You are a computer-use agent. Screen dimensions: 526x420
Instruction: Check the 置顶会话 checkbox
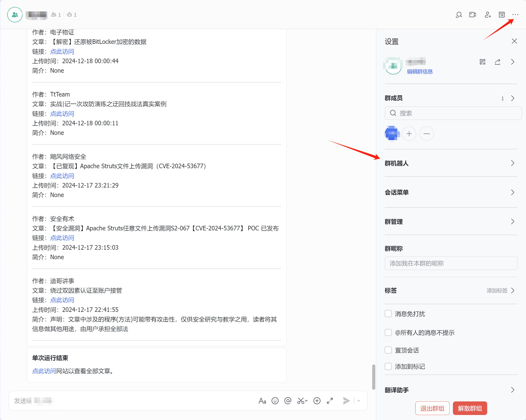pyautogui.click(x=388, y=350)
